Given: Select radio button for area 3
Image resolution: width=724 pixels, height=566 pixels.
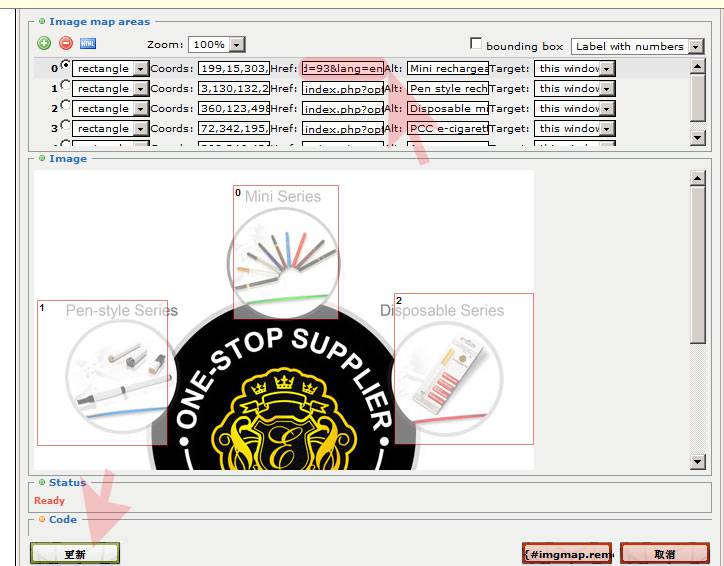Looking at the screenshot, I should tap(66, 126).
